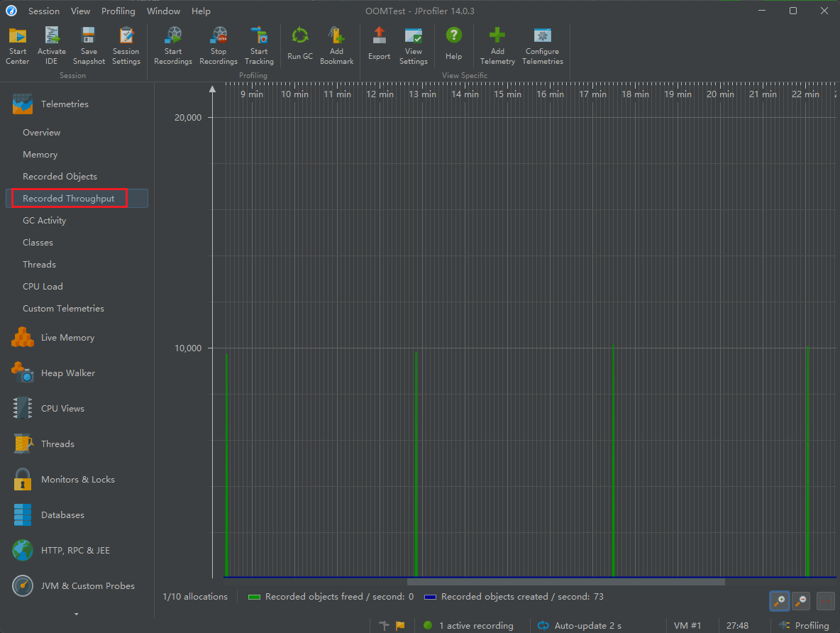This screenshot has height=633, width=840.
Task: Click the green spike near 22 min
Action: (x=808, y=462)
